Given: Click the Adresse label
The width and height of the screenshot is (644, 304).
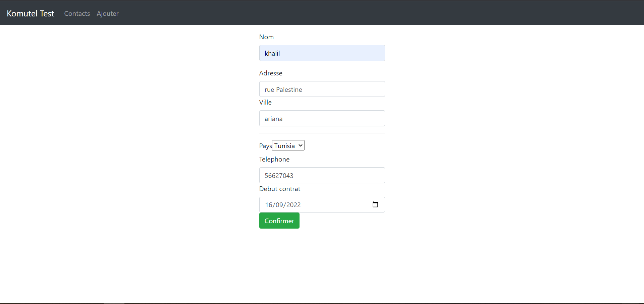Looking at the screenshot, I should click(x=271, y=73).
